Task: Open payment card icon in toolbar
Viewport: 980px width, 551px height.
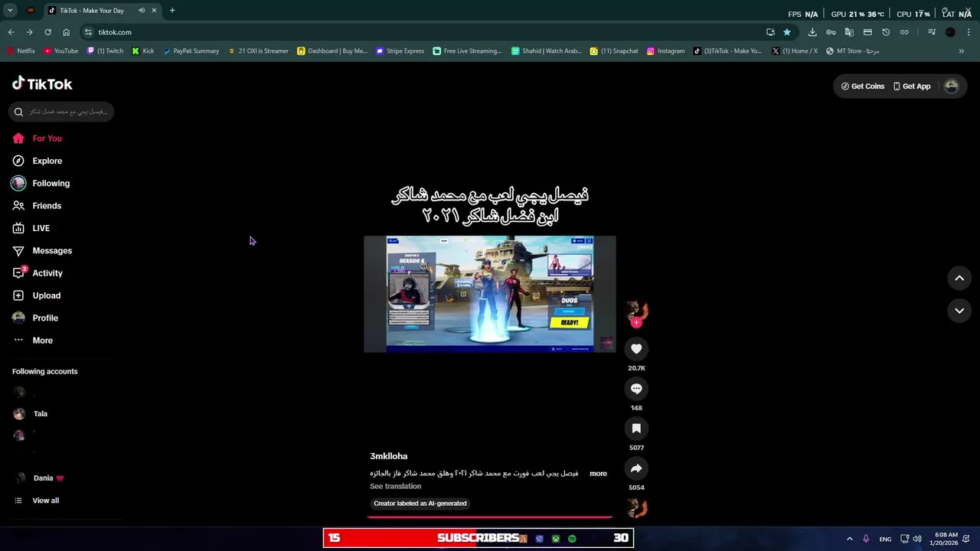Action: click(867, 32)
